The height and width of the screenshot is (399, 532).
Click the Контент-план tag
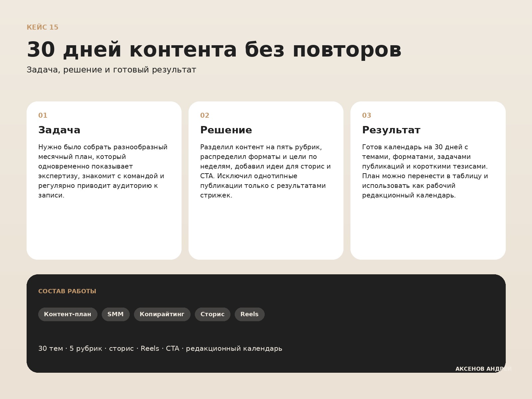pyautogui.click(x=68, y=314)
